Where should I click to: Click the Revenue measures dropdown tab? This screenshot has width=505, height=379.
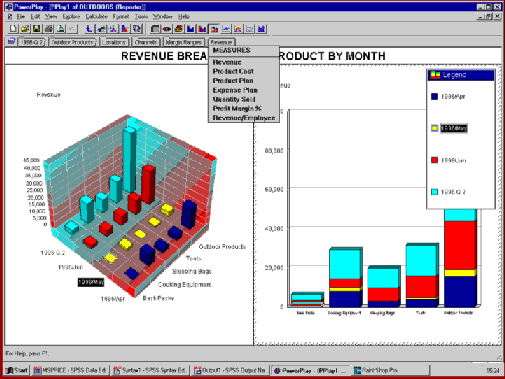click(x=222, y=42)
